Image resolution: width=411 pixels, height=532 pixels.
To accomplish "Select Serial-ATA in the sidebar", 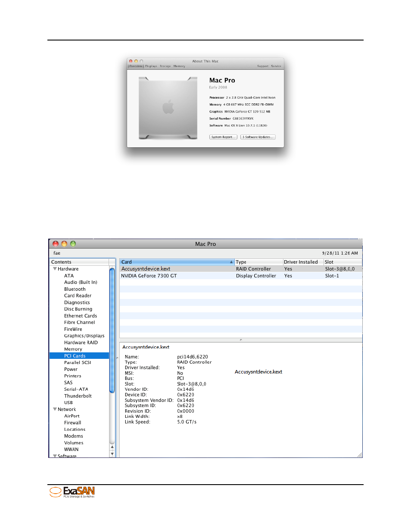I will point(76,389).
